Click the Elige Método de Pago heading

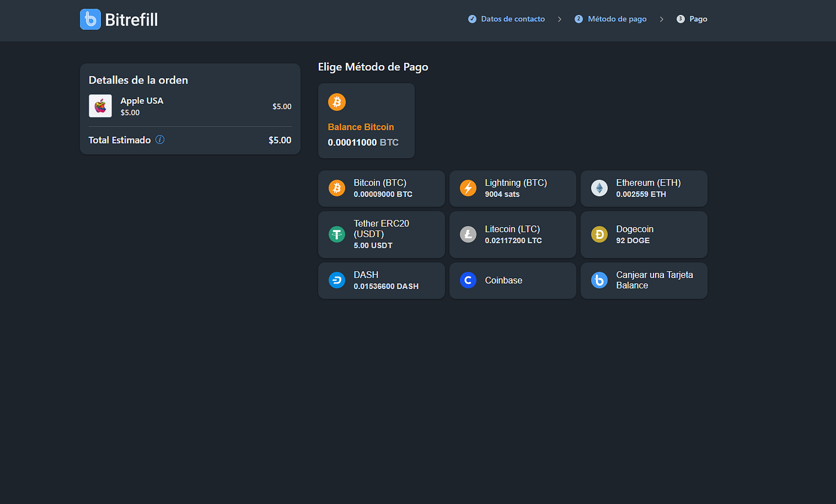[373, 67]
